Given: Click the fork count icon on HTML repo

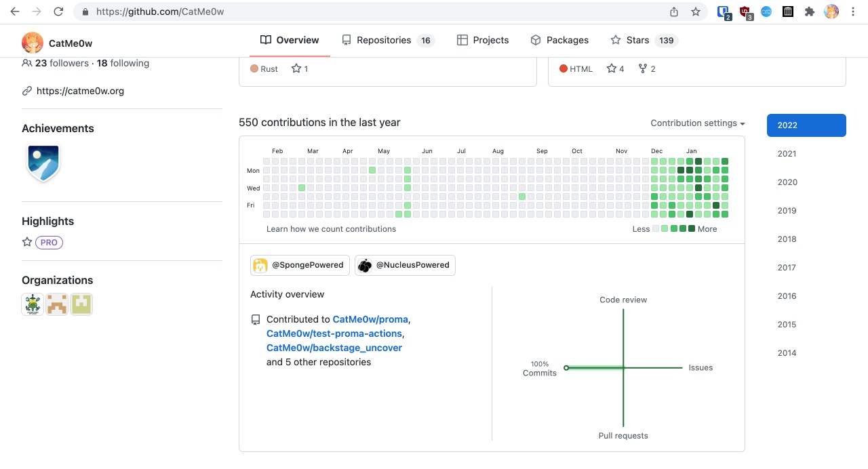Looking at the screenshot, I should coord(643,68).
